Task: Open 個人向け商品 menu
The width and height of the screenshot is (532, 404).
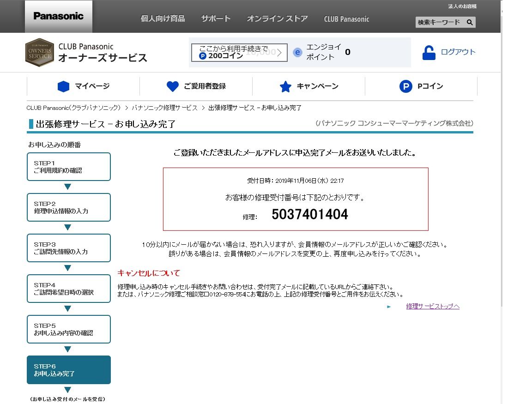Action: point(163,18)
